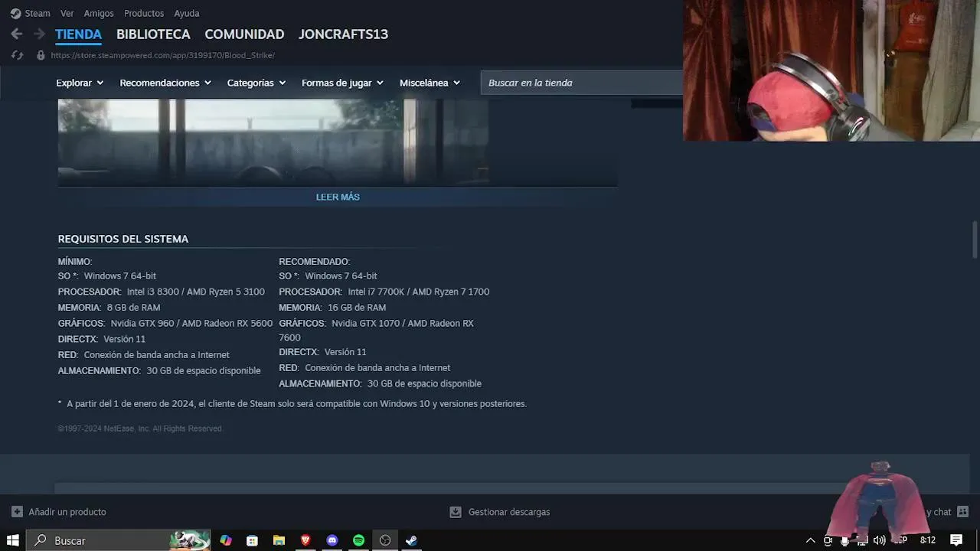Viewport: 980px width, 551px height.
Task: Open File Explorer from the taskbar
Action: 279,540
